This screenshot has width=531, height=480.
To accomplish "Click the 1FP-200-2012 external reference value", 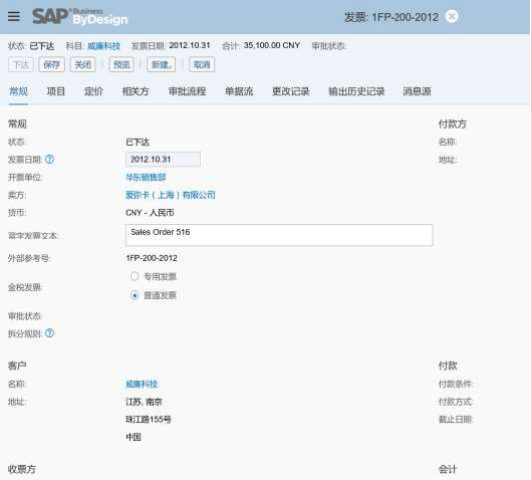I will pyautogui.click(x=151, y=258).
